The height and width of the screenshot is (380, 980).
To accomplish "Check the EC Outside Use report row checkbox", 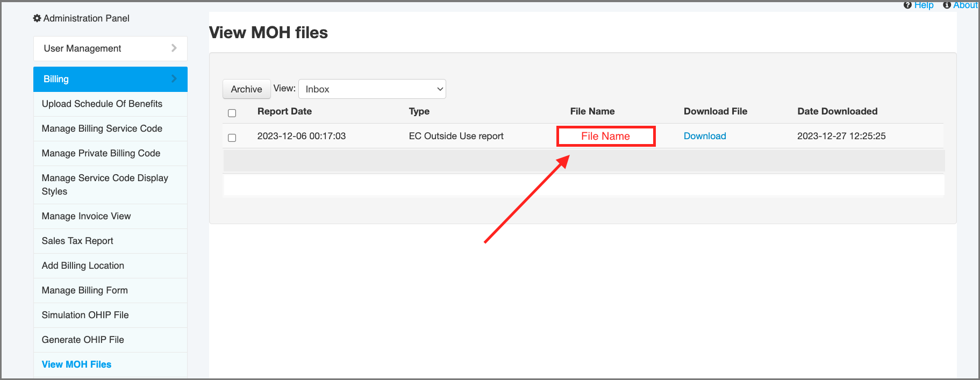I will (232, 138).
